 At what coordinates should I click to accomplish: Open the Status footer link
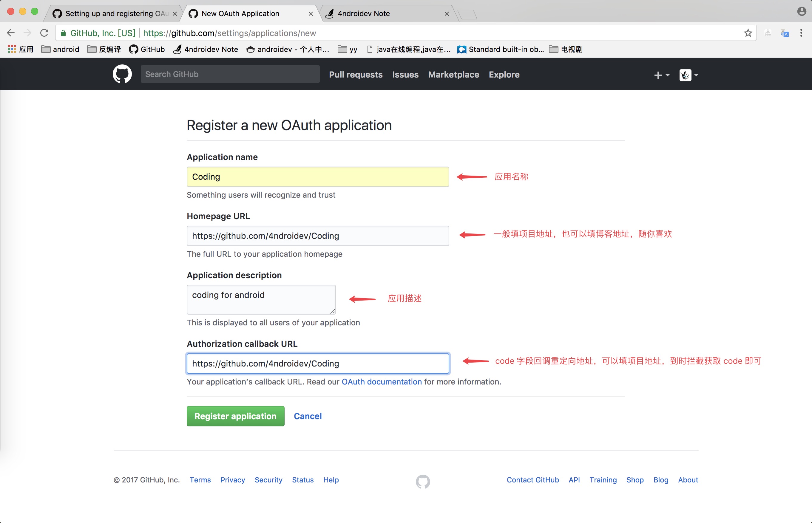(x=303, y=479)
